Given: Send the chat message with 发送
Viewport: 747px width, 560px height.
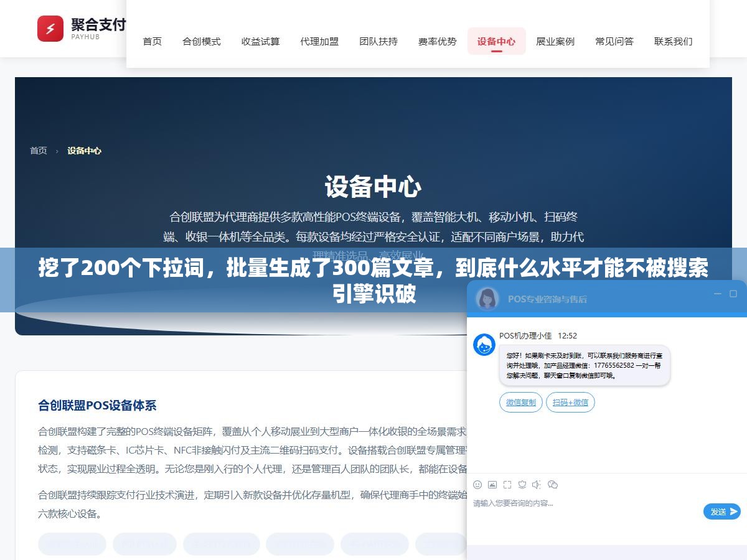Looking at the screenshot, I should [x=722, y=511].
